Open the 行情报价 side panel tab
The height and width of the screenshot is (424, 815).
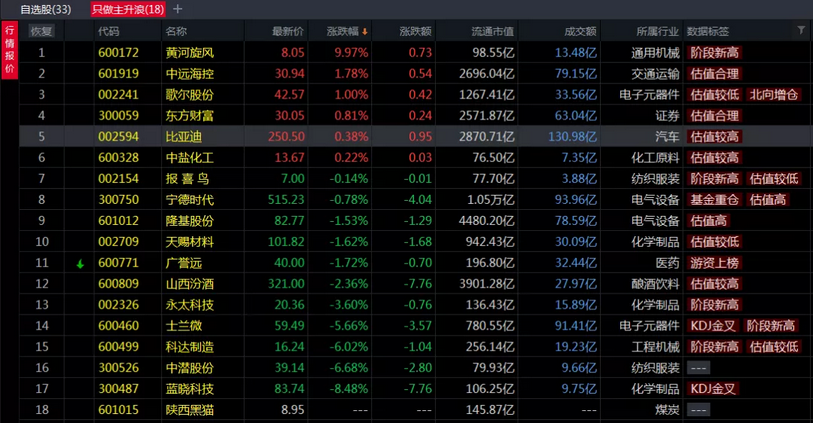pos(10,52)
